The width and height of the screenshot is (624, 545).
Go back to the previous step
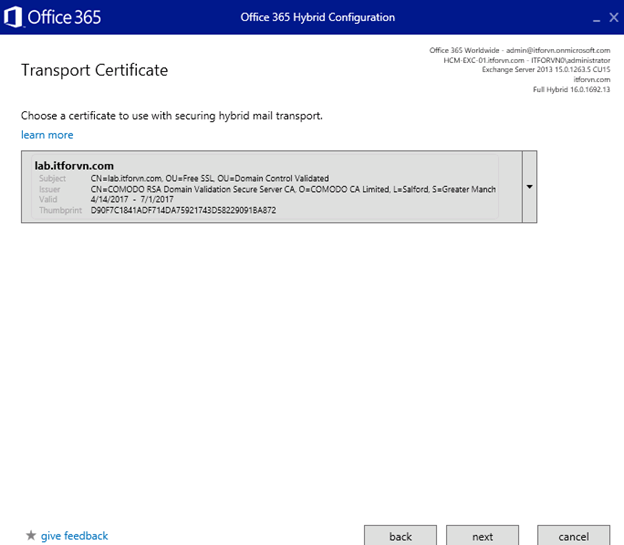point(400,535)
